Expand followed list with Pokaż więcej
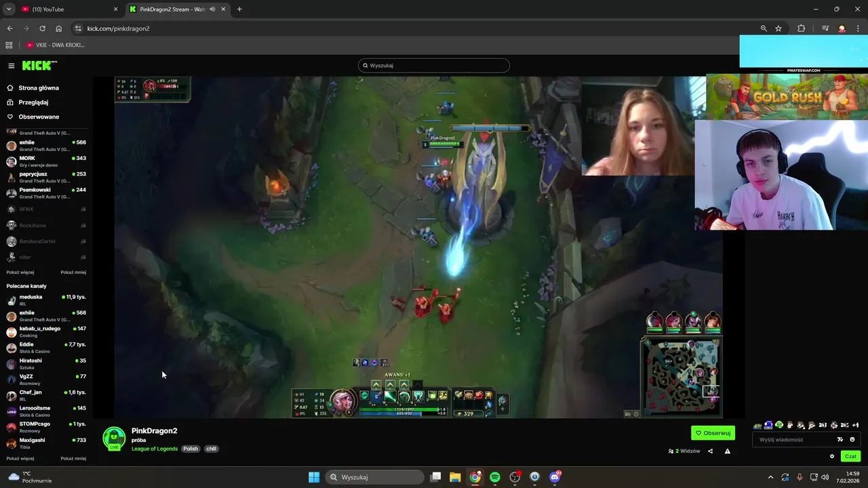Viewport: 868px width, 488px height. (x=20, y=272)
